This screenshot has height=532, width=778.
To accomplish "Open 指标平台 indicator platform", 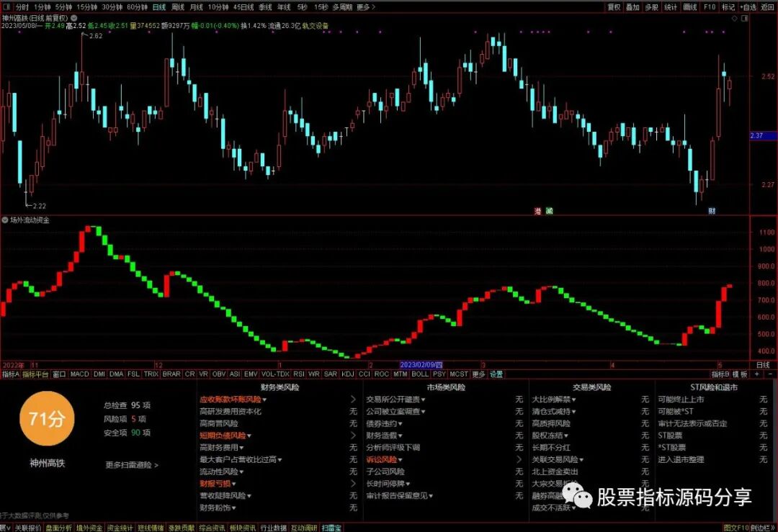I will (x=35, y=374).
